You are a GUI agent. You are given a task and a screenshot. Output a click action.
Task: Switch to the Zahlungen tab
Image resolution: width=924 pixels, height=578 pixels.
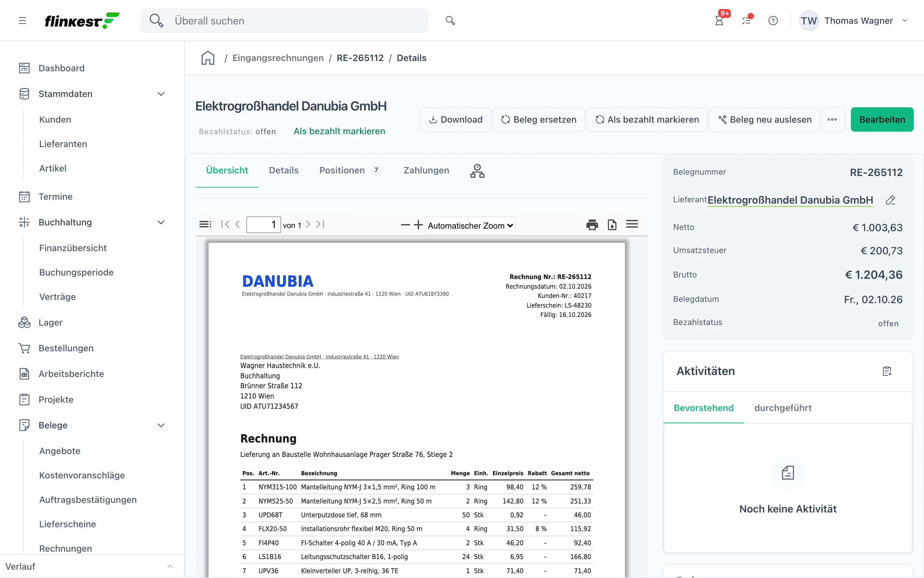click(x=426, y=171)
